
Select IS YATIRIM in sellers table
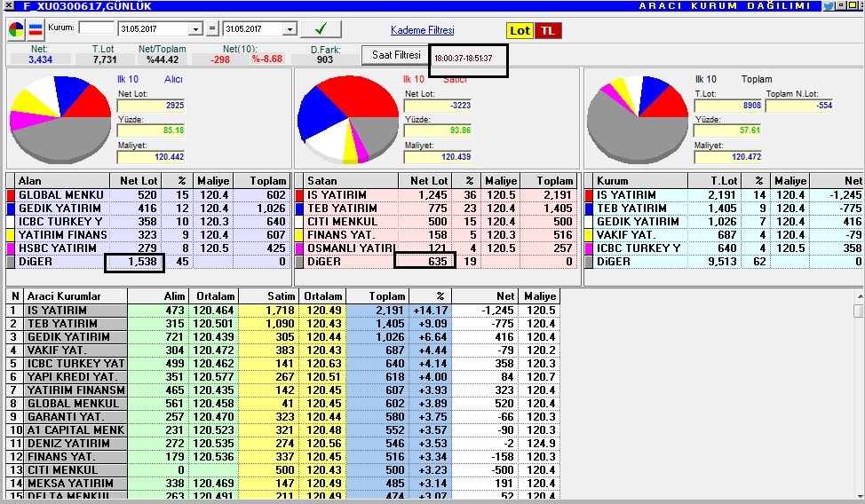coord(436,195)
